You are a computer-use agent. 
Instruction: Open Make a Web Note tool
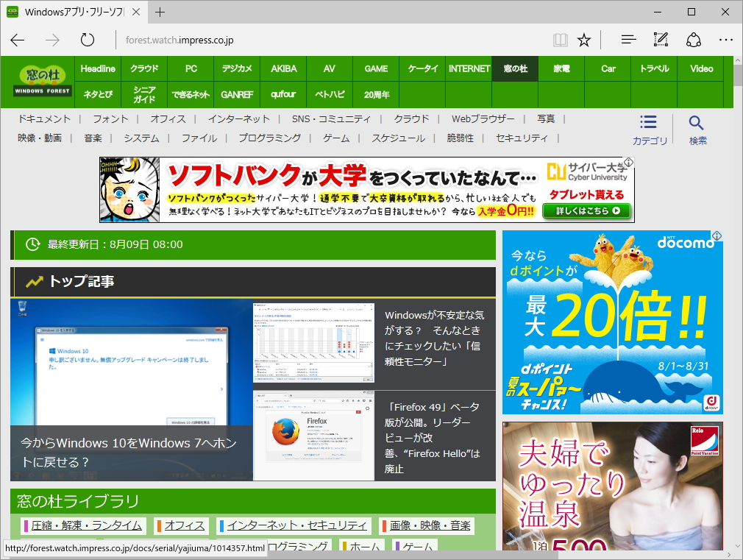pyautogui.click(x=660, y=40)
